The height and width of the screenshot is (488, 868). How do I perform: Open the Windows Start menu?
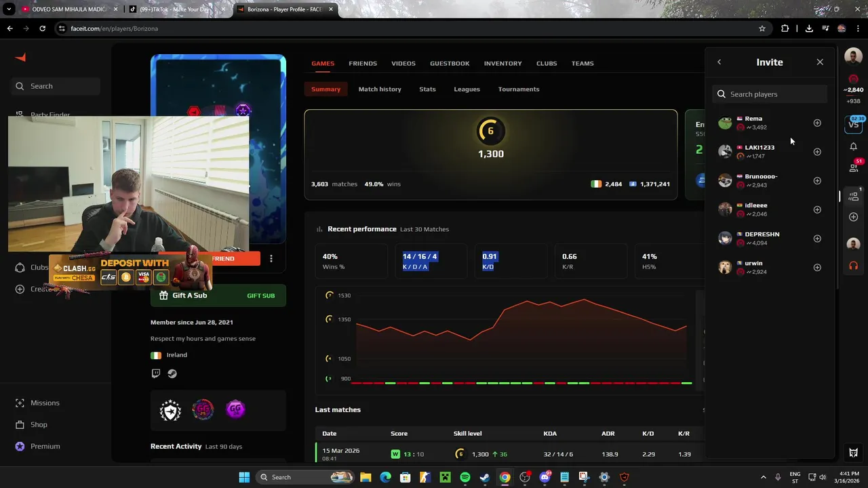[244, 477]
